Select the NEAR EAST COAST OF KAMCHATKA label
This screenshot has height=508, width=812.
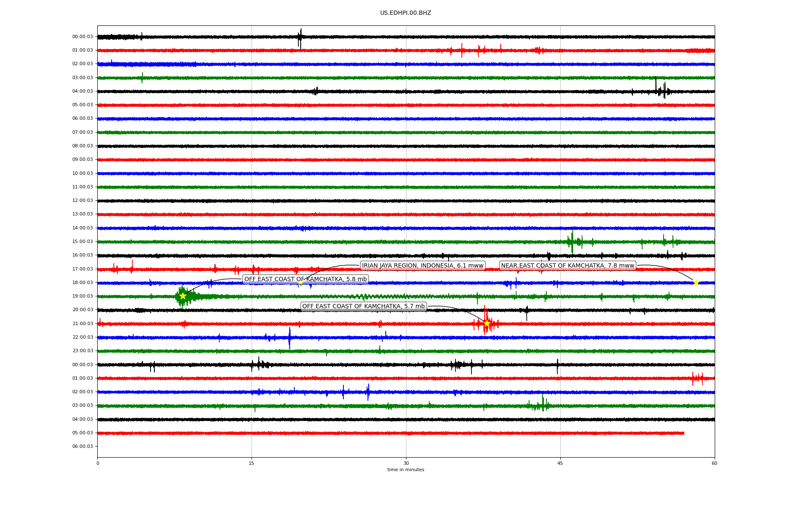[568, 265]
